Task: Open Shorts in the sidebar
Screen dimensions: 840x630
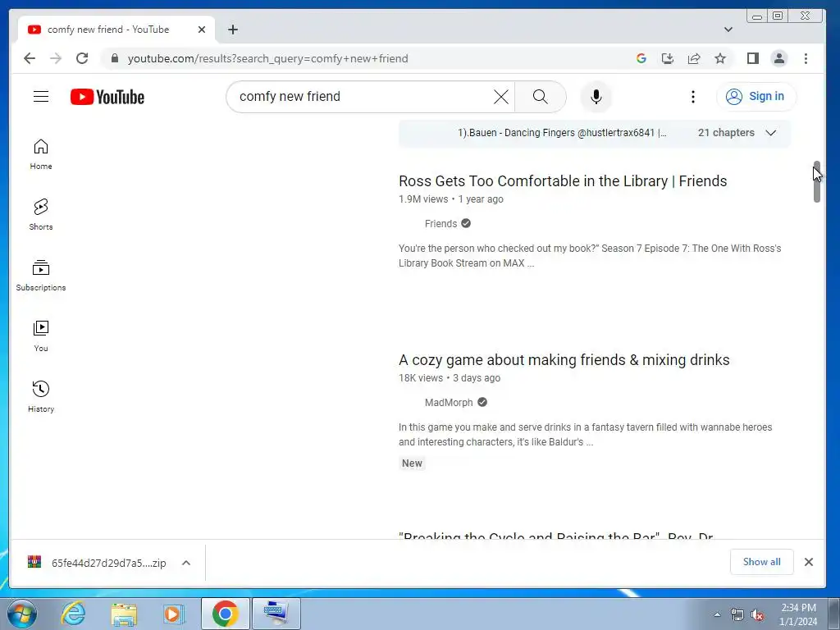Action: click(x=41, y=215)
